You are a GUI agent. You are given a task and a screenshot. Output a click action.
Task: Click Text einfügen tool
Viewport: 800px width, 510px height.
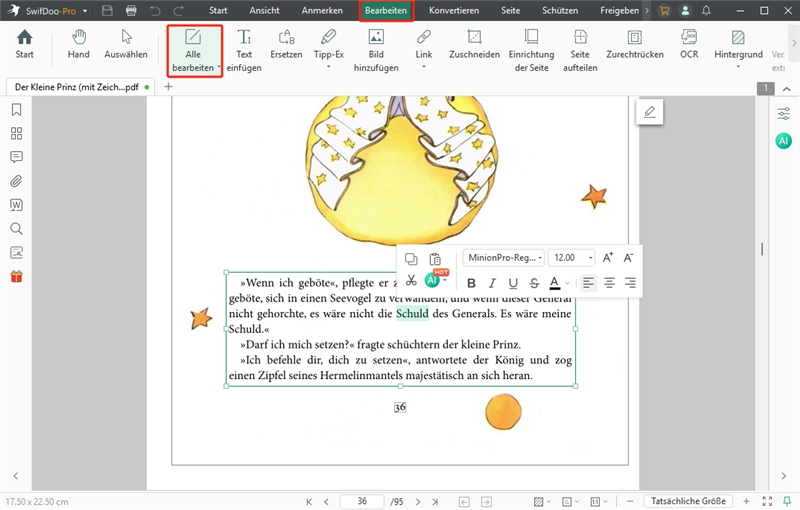coord(244,50)
